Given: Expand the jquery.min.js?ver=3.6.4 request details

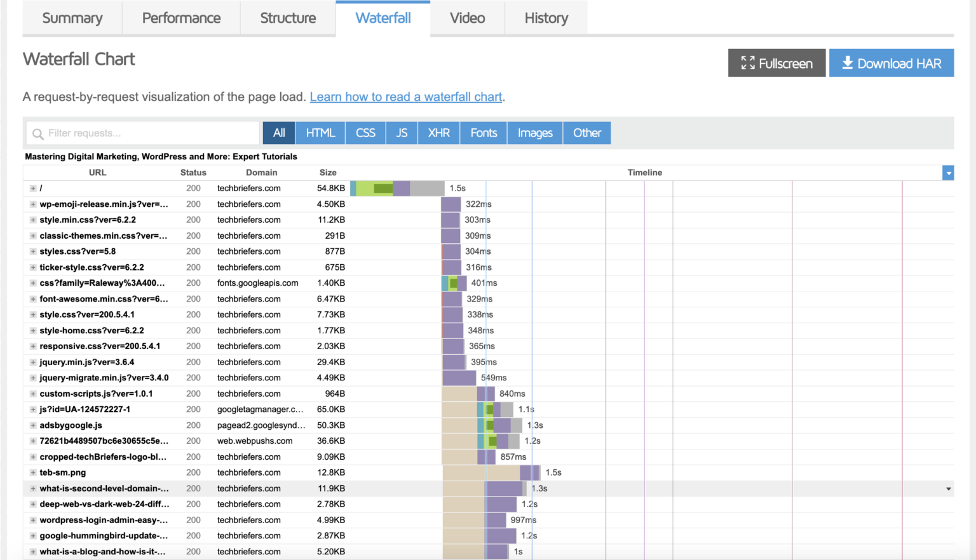Looking at the screenshot, I should (x=33, y=363).
